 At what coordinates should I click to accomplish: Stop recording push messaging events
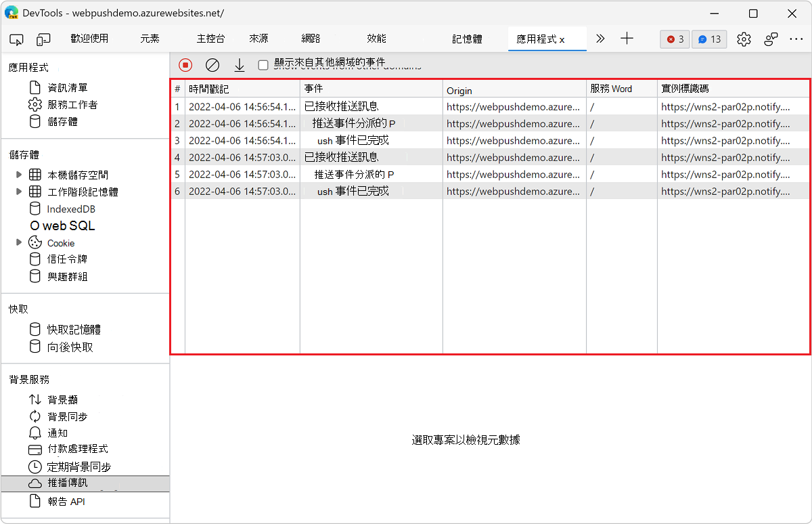click(x=185, y=65)
